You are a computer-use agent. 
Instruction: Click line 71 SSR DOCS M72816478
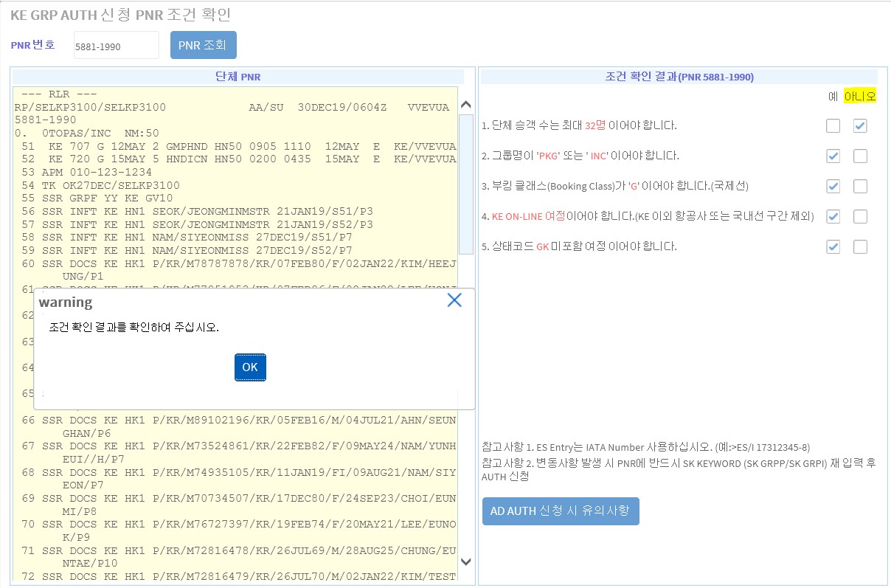[x=239, y=557]
